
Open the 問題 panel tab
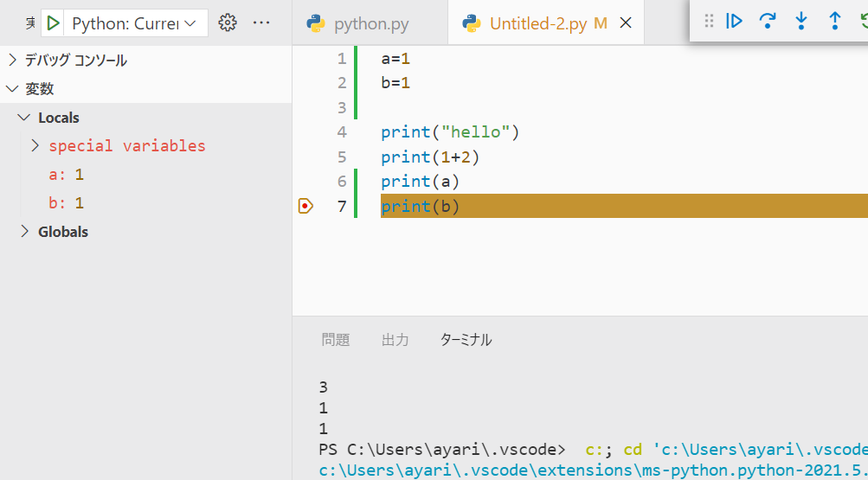pyautogui.click(x=336, y=340)
